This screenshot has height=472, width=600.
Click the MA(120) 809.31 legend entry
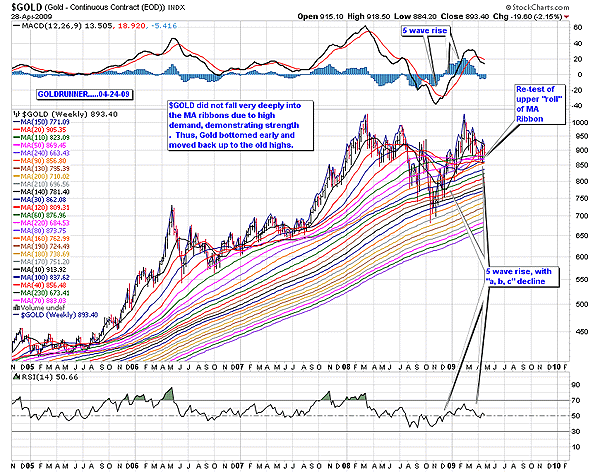click(46, 207)
